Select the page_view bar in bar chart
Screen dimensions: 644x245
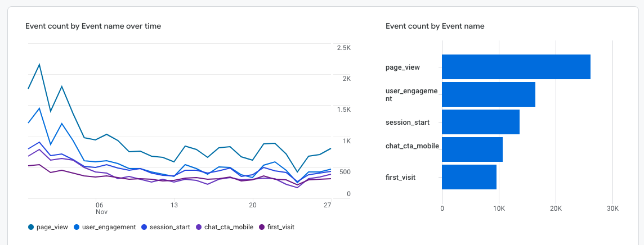[516, 67]
